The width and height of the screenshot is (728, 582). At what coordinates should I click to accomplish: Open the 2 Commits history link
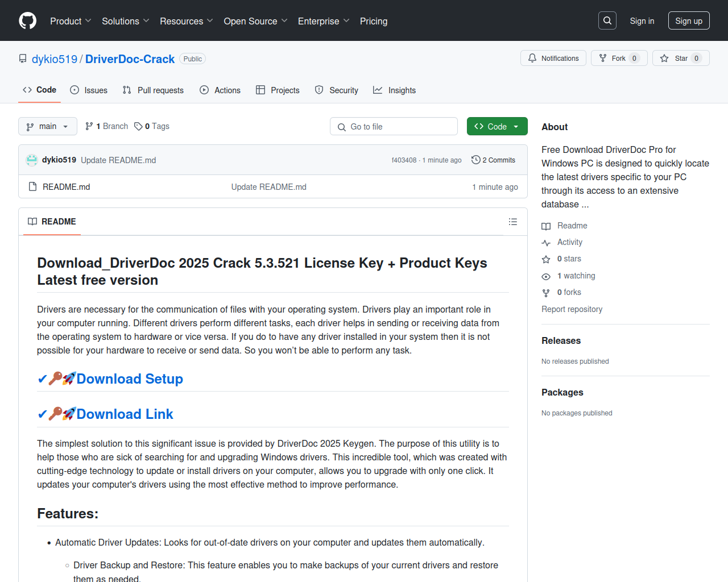coord(493,160)
